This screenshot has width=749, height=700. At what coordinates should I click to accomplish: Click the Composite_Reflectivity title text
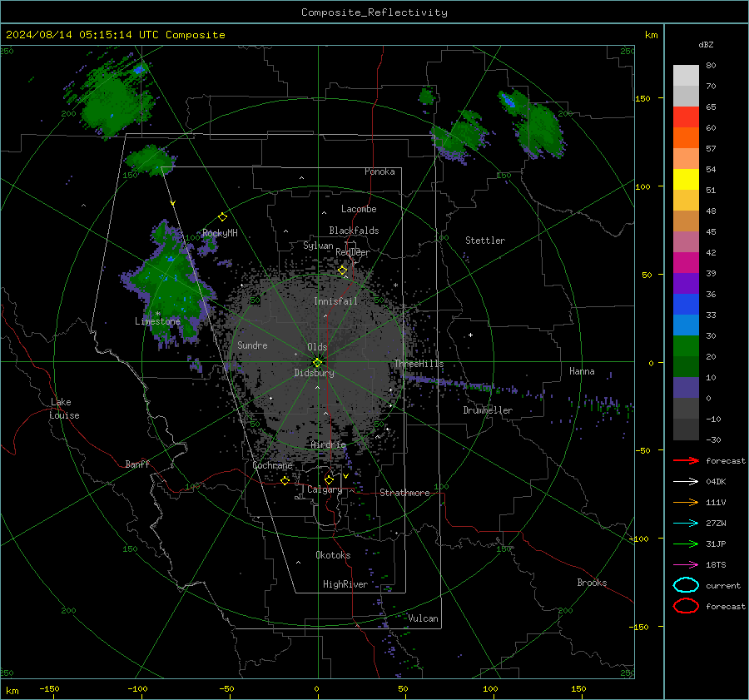click(374, 12)
